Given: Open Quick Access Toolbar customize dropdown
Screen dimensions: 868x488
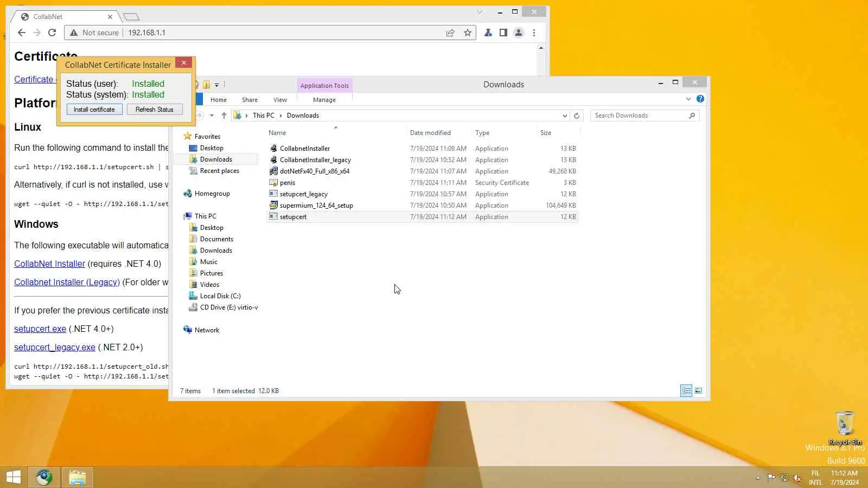Looking at the screenshot, I should click(x=216, y=85).
